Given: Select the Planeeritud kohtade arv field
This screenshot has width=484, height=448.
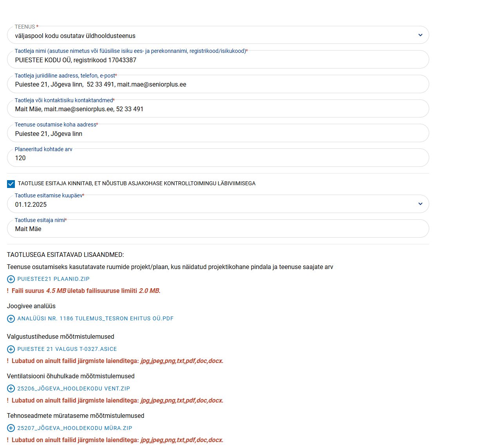Looking at the screenshot, I should coord(218,158).
